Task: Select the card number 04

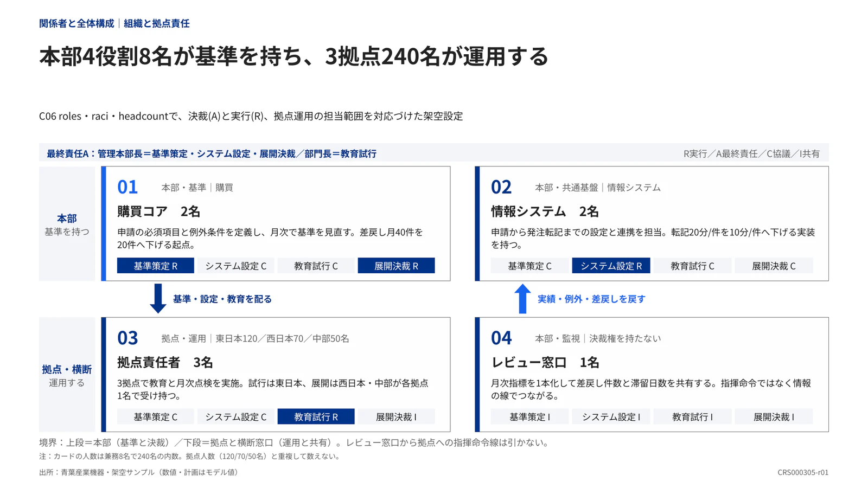Action: (x=501, y=338)
